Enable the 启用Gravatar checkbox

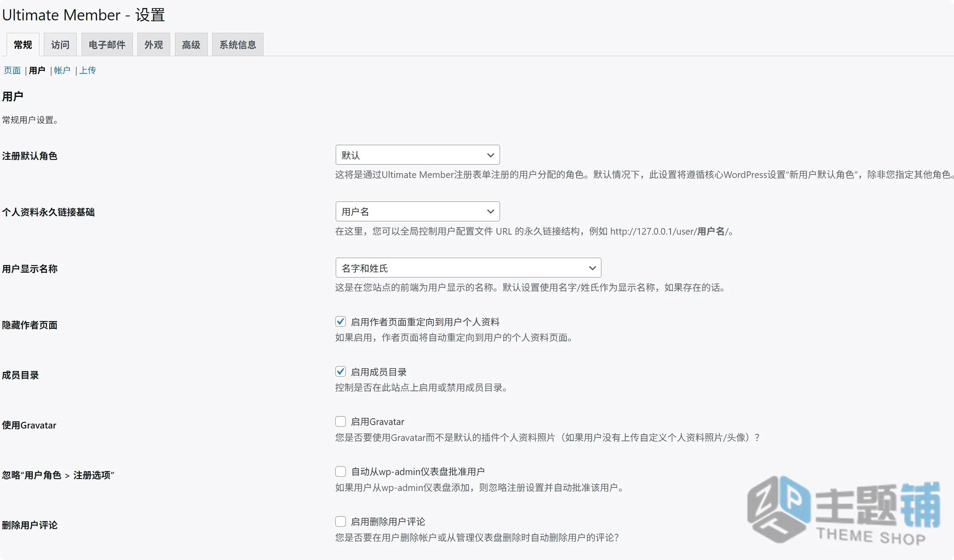click(341, 421)
